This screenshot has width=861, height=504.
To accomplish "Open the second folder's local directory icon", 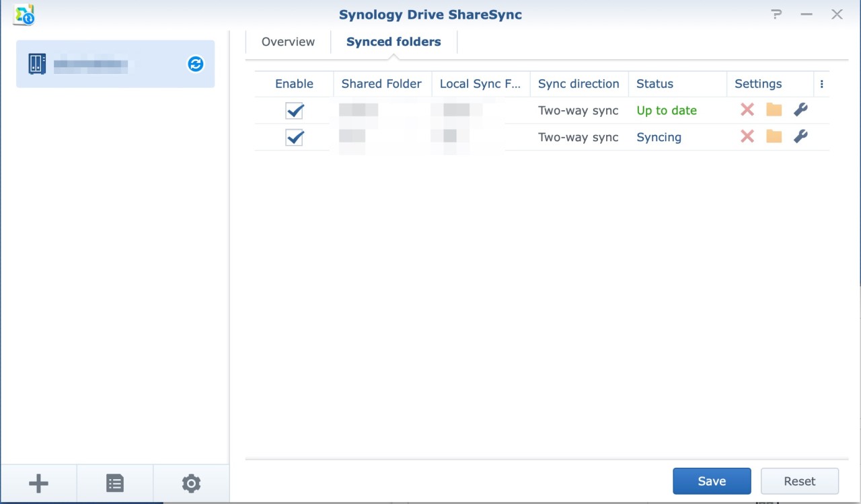I will (x=773, y=137).
